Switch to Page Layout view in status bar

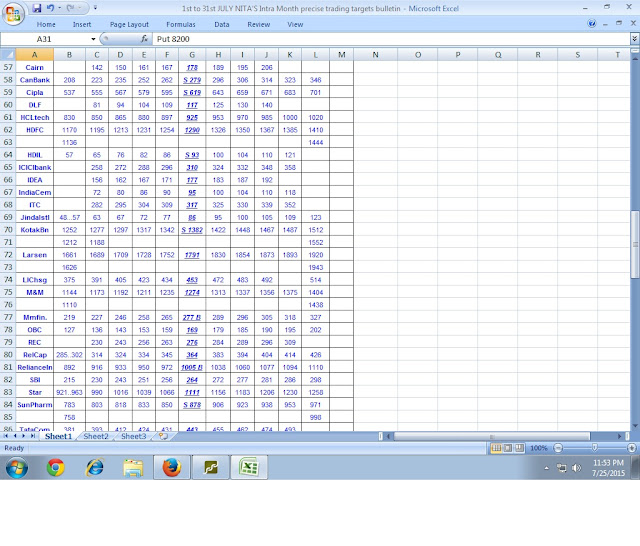[508, 448]
